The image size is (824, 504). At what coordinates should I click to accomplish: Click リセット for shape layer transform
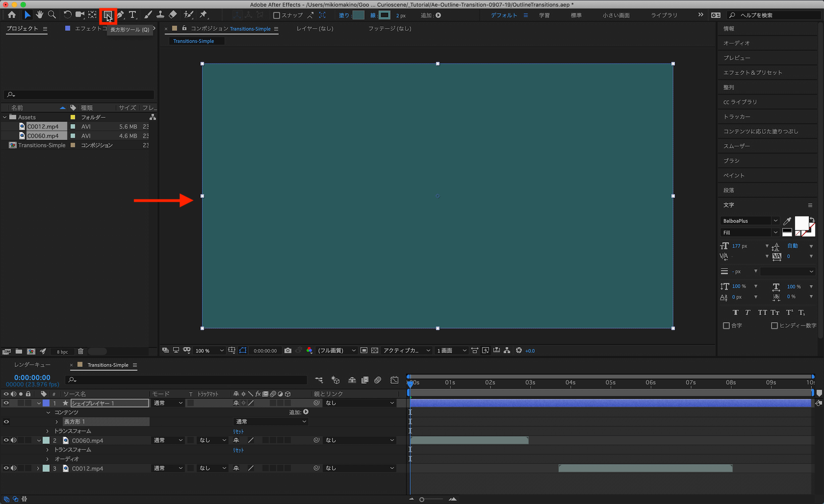click(x=238, y=431)
